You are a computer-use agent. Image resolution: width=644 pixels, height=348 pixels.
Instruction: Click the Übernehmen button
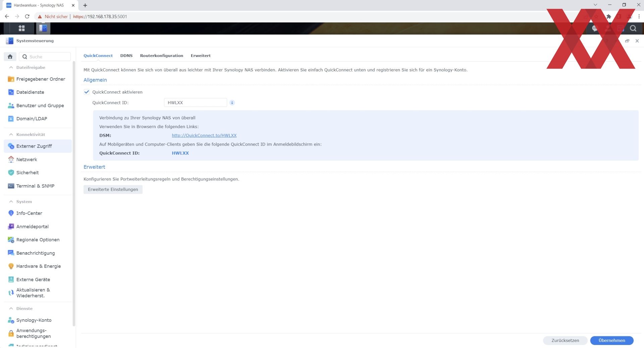[x=611, y=340]
